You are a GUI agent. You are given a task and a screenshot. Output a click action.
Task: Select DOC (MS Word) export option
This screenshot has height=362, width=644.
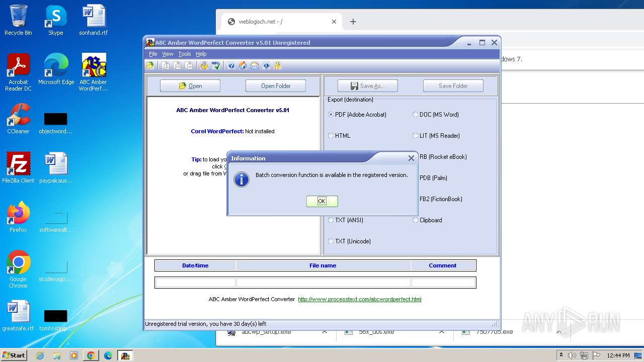436,115
